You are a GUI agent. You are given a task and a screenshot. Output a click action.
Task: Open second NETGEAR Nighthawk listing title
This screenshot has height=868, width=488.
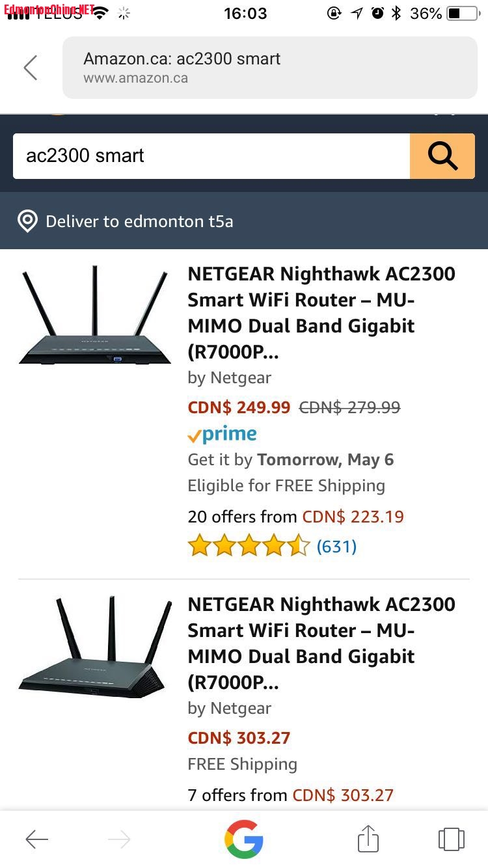point(321,643)
